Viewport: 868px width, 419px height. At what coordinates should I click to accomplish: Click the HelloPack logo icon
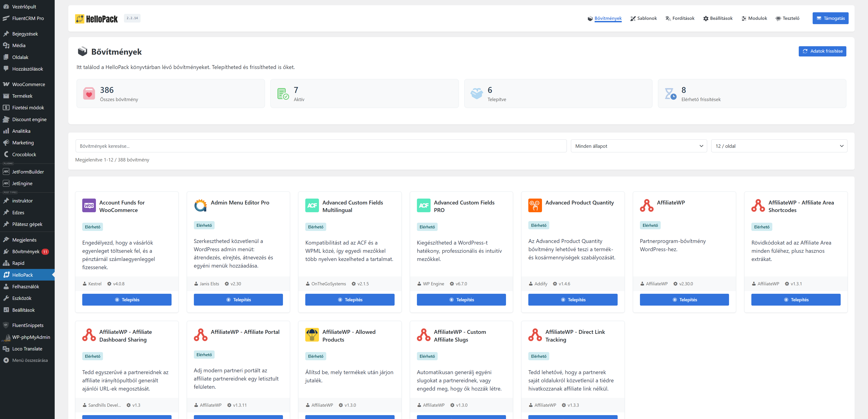click(80, 18)
